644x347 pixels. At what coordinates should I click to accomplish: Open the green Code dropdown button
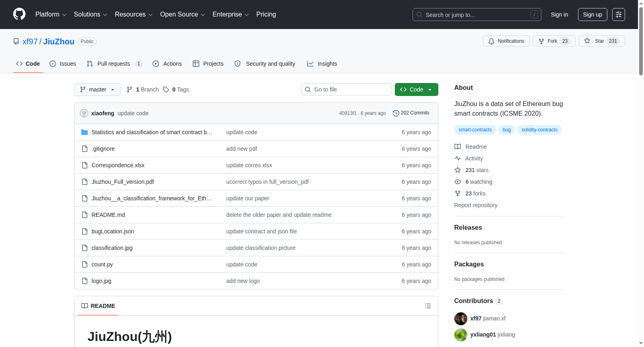[417, 89]
